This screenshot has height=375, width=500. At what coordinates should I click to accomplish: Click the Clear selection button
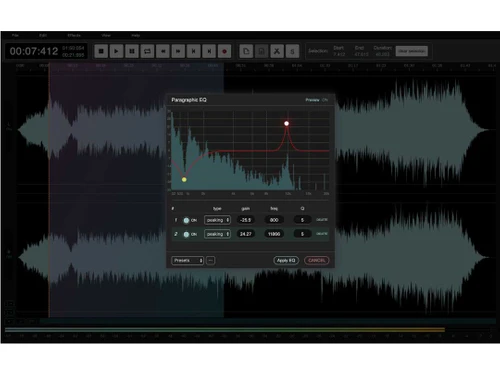coord(412,51)
